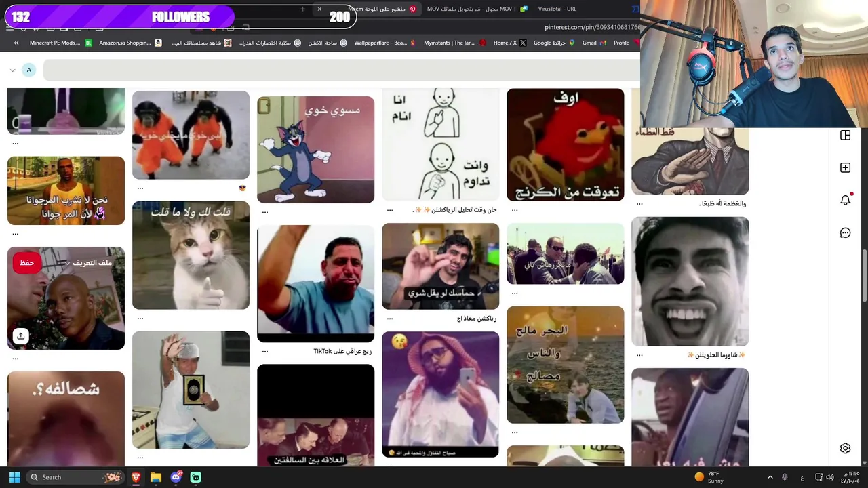Open three-dot menu under sea quote pin
Image resolution: width=868 pixels, height=488 pixels.
tap(515, 432)
